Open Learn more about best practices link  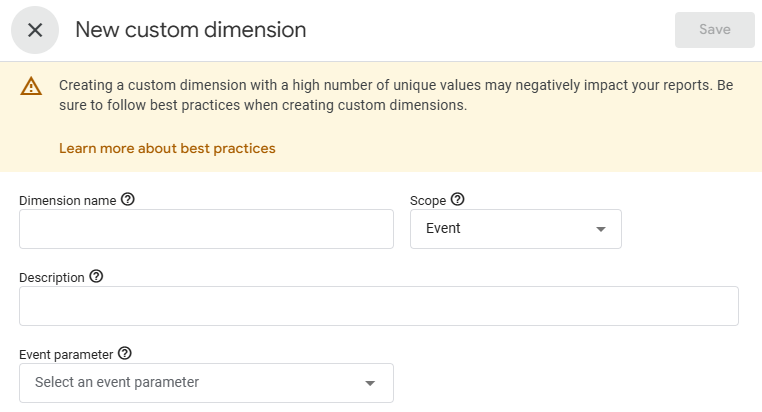(167, 148)
